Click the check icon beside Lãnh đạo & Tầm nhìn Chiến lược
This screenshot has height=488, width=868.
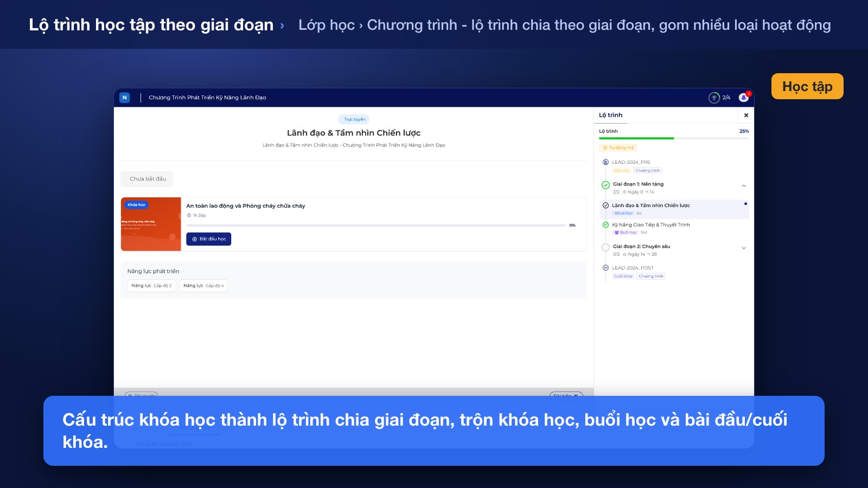(x=605, y=206)
